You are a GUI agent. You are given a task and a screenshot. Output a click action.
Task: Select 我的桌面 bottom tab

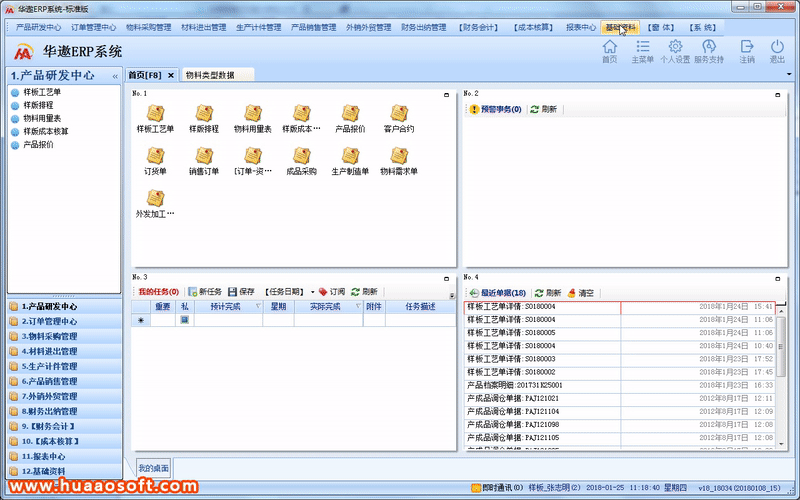(153, 468)
